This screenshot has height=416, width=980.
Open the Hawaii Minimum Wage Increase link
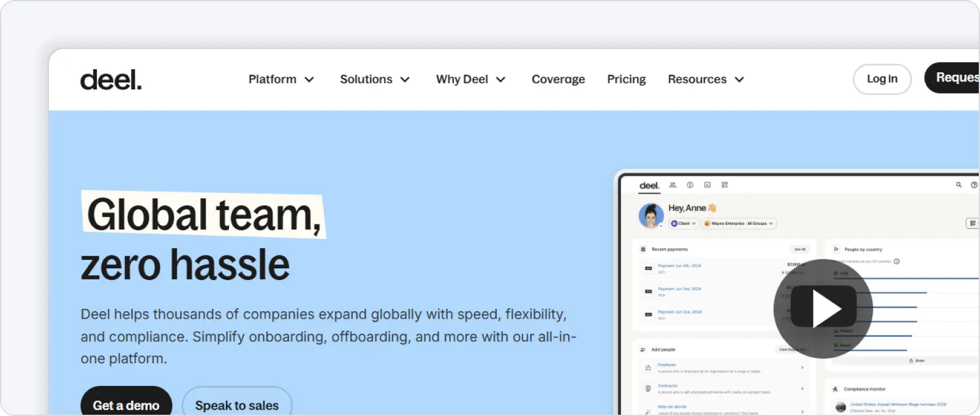click(898, 404)
